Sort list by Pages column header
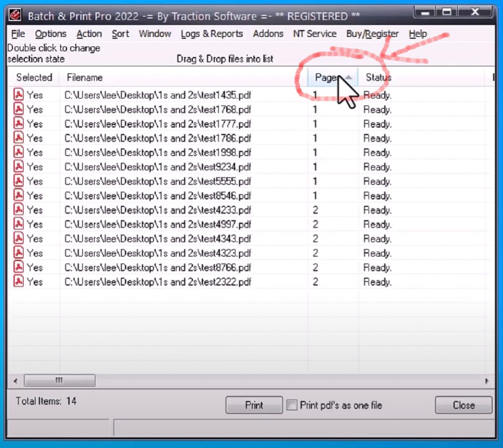 pos(327,78)
